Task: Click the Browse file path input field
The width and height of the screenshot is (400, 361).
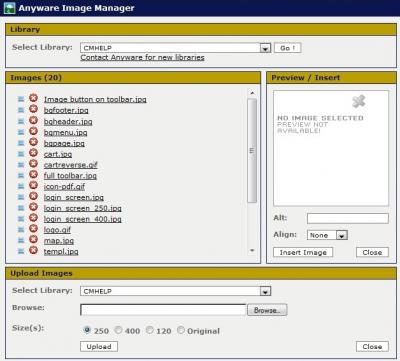Action: pos(163,310)
